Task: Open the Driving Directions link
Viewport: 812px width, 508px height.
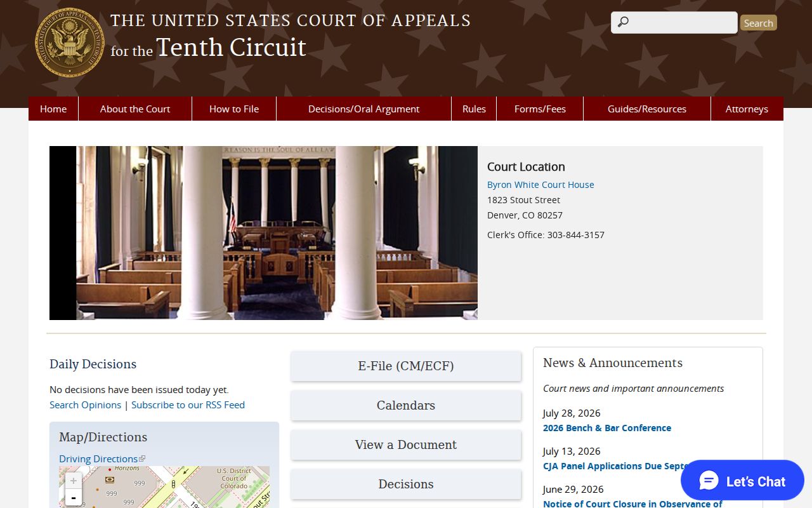Action: [x=98, y=458]
